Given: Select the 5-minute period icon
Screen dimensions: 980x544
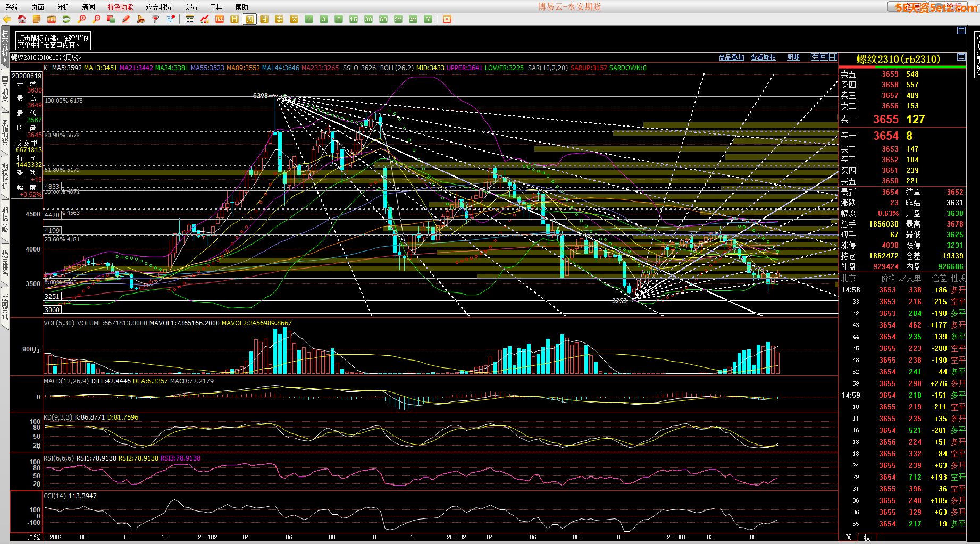Looking at the screenshot, I should [x=339, y=19].
